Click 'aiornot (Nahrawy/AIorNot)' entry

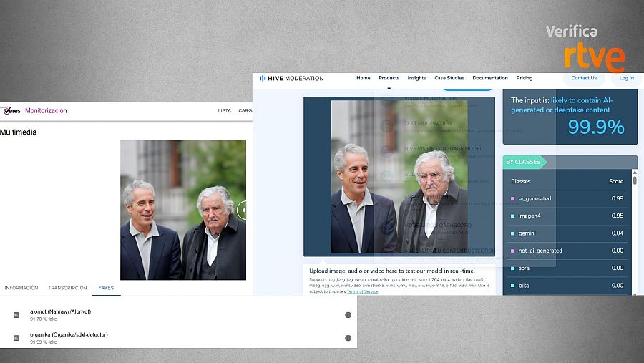point(60,311)
